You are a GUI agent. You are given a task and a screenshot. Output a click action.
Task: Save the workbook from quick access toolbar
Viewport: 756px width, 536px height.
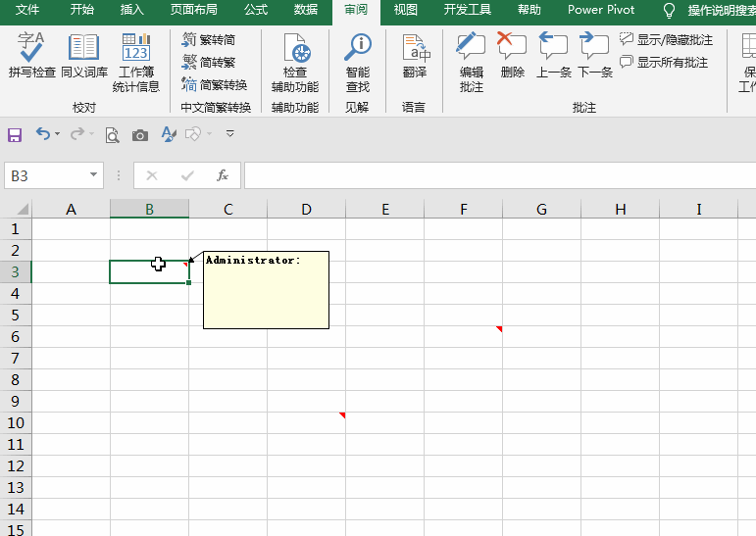pyautogui.click(x=15, y=134)
